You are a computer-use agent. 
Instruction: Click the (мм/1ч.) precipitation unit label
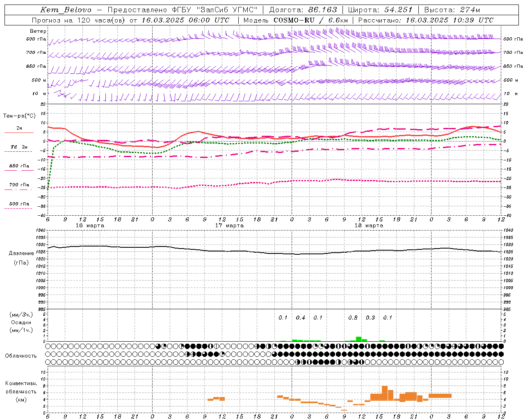[21, 330]
